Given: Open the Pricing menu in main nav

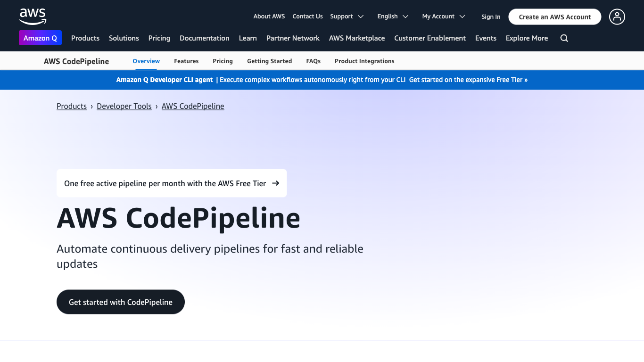Looking at the screenshot, I should [159, 38].
